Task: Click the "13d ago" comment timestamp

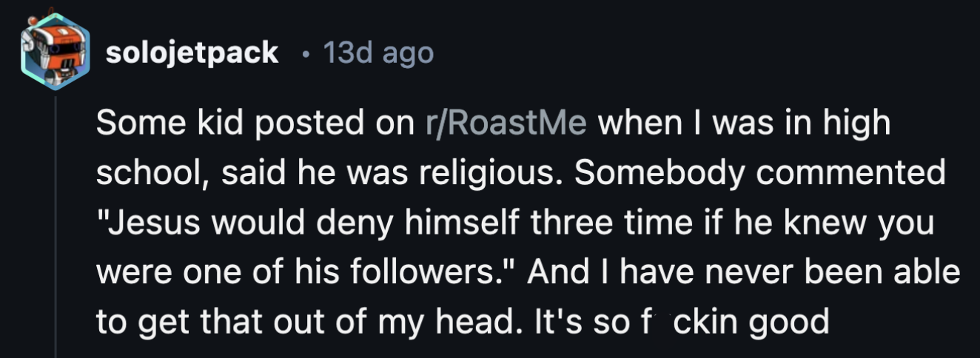Action: click(x=379, y=53)
